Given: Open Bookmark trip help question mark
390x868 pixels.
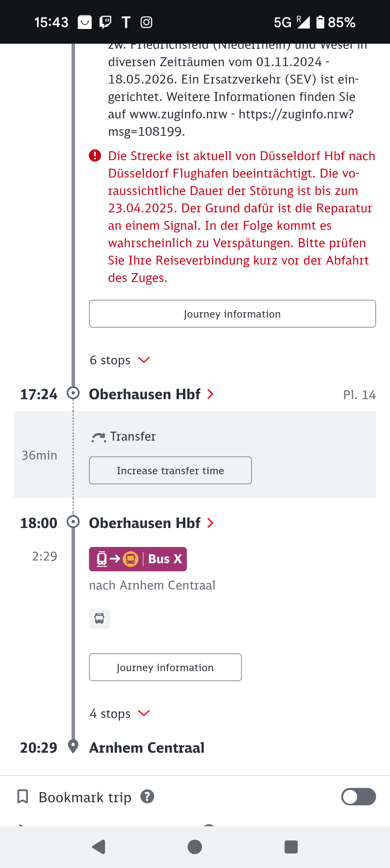Looking at the screenshot, I should [147, 796].
